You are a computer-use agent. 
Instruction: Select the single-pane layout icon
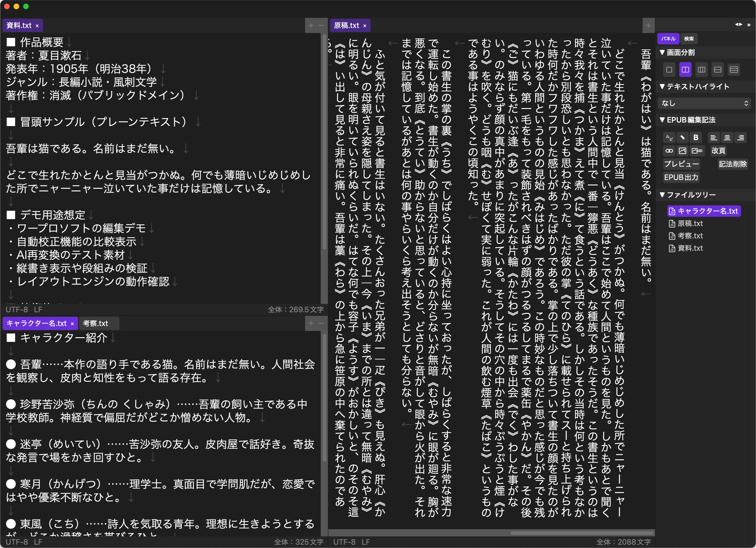pyautogui.click(x=669, y=69)
